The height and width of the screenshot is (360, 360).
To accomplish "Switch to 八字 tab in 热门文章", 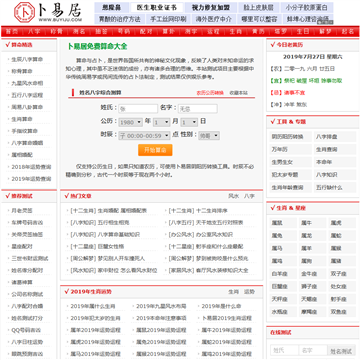I will [x=249, y=196].
